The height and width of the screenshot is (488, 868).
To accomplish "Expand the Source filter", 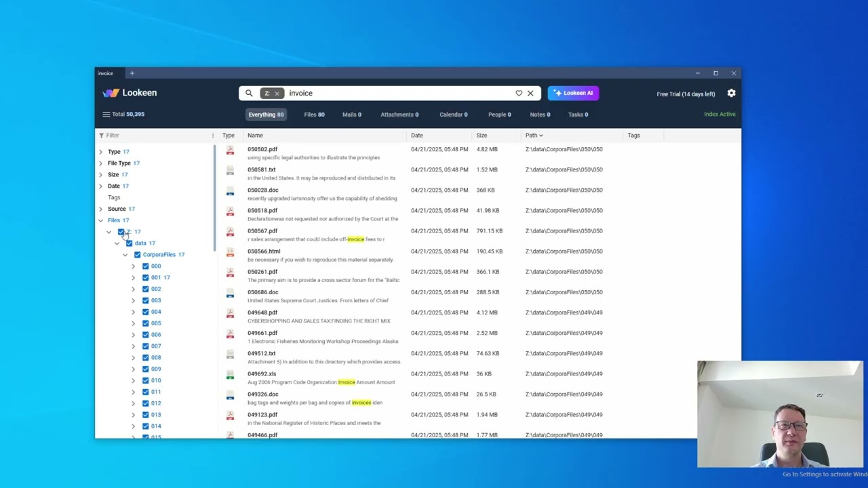I will click(x=100, y=209).
